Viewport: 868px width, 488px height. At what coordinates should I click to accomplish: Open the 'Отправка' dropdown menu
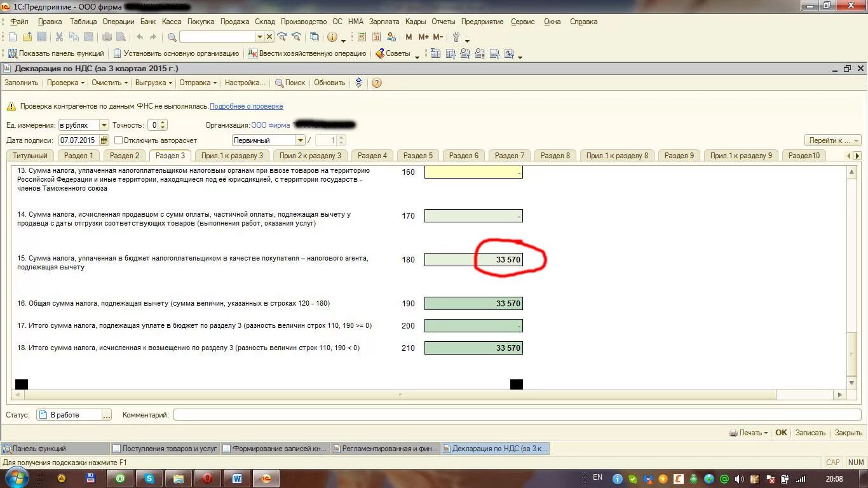tap(198, 83)
